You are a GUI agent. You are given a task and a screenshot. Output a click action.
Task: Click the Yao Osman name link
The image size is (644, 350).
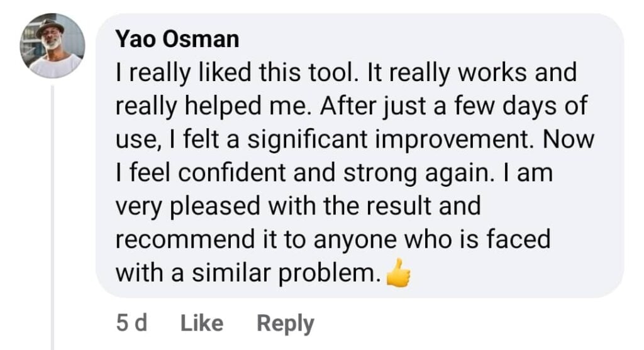(x=177, y=40)
